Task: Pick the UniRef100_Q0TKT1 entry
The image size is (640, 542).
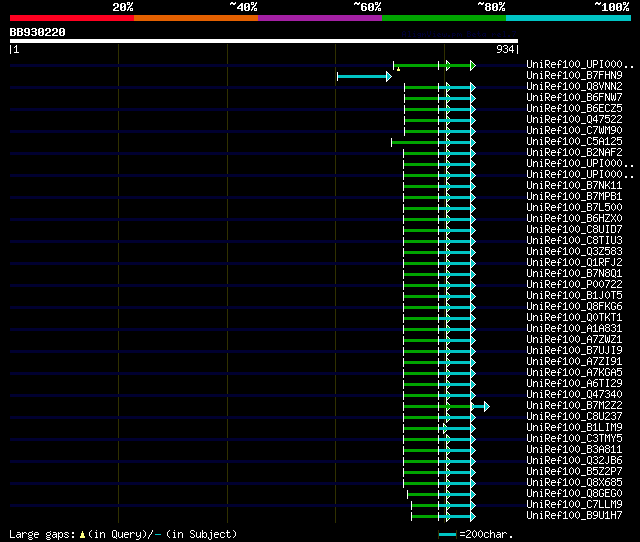Action: point(574,318)
